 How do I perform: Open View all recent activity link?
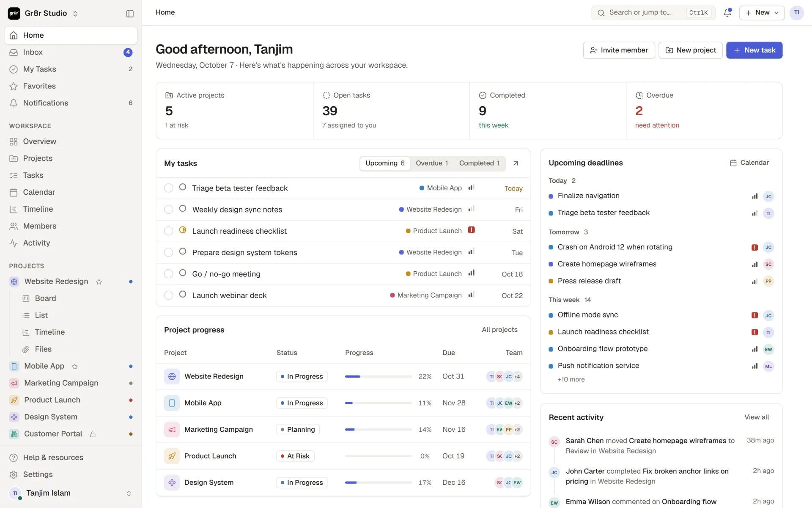coord(757,417)
